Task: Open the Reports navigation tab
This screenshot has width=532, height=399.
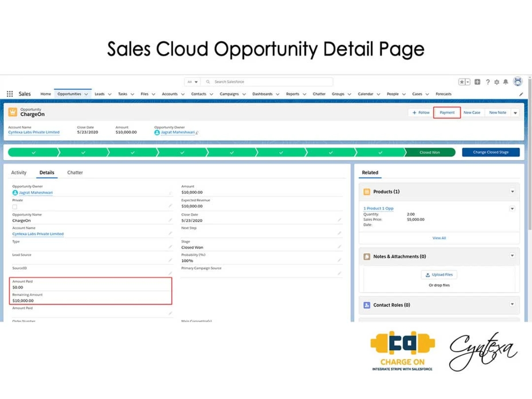Action: coord(293,94)
